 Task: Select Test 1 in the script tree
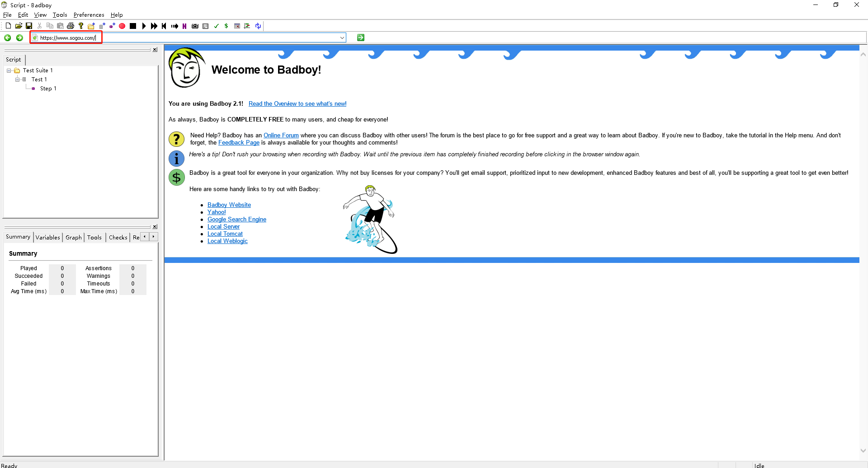coord(39,80)
